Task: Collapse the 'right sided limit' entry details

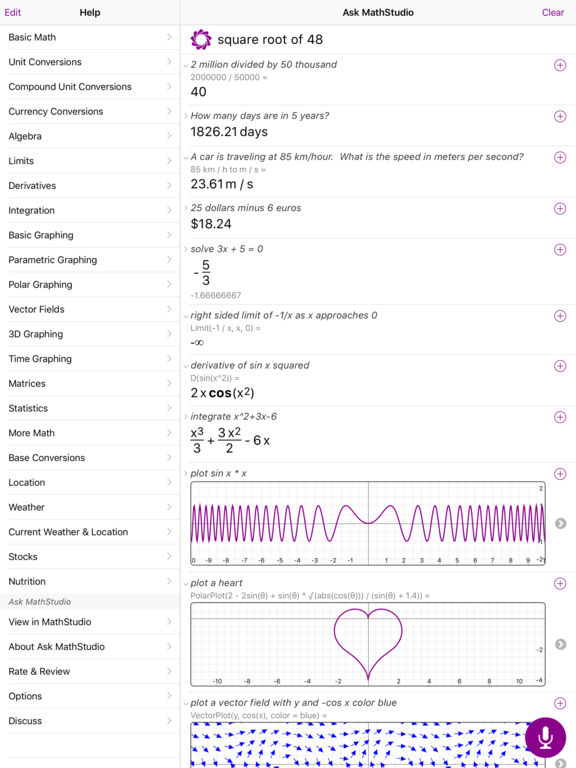Action: 186,316
